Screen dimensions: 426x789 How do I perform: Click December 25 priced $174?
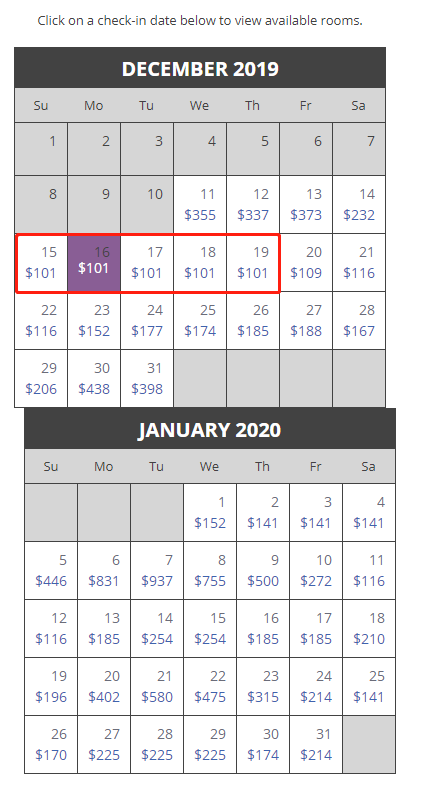point(200,321)
